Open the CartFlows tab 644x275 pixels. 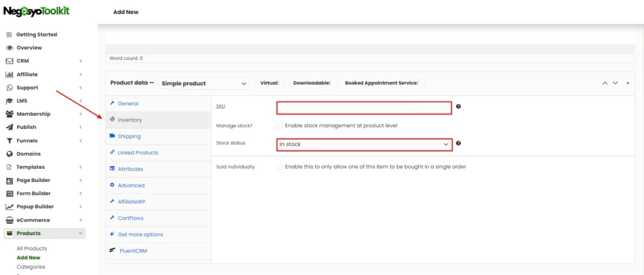click(158, 218)
